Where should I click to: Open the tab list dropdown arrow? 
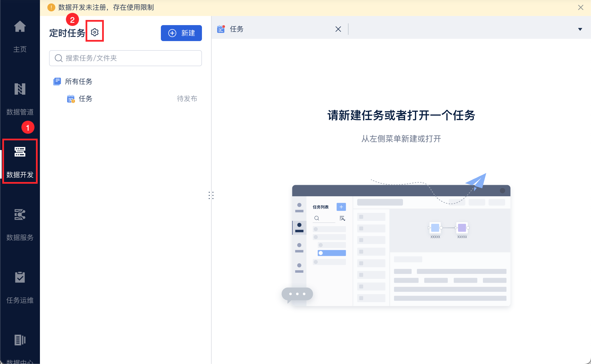(x=580, y=29)
